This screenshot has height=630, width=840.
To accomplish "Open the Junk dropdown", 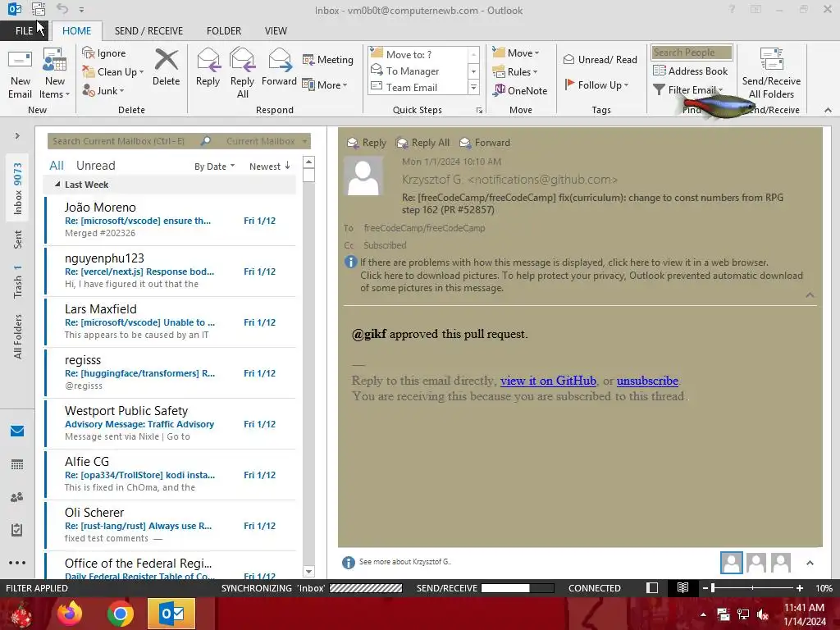I will [103, 90].
